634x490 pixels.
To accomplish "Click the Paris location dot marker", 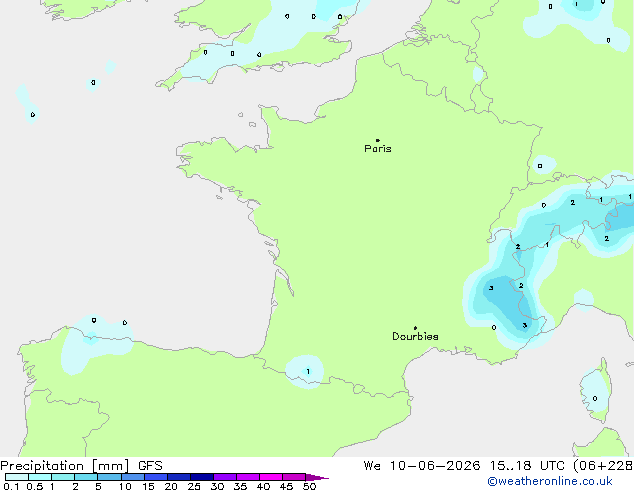I will tap(378, 140).
